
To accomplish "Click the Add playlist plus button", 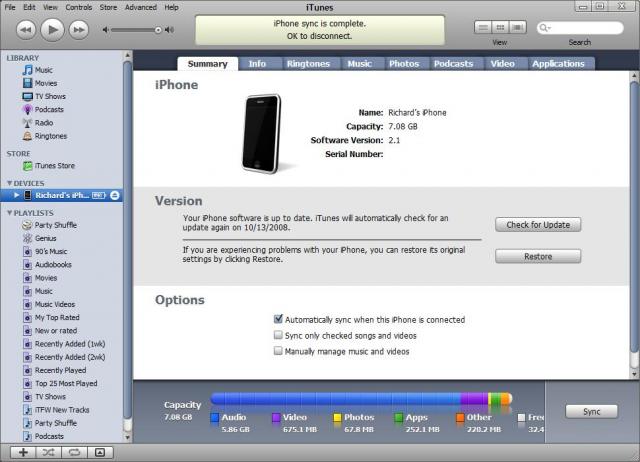I will [x=23, y=452].
